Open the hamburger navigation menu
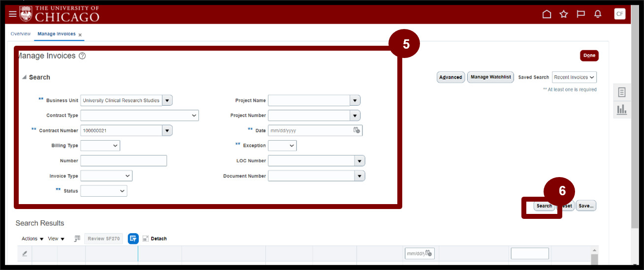644x270 pixels. pyautogui.click(x=13, y=14)
